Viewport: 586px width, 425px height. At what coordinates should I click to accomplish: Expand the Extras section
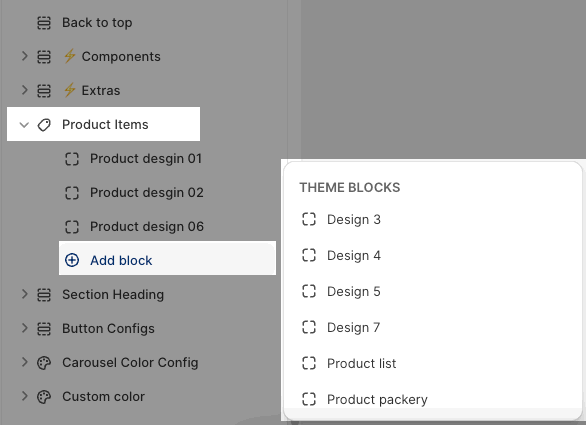tap(24, 90)
